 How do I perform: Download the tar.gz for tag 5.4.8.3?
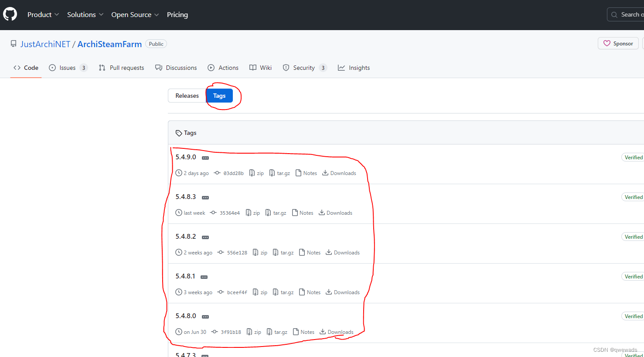[276, 213]
